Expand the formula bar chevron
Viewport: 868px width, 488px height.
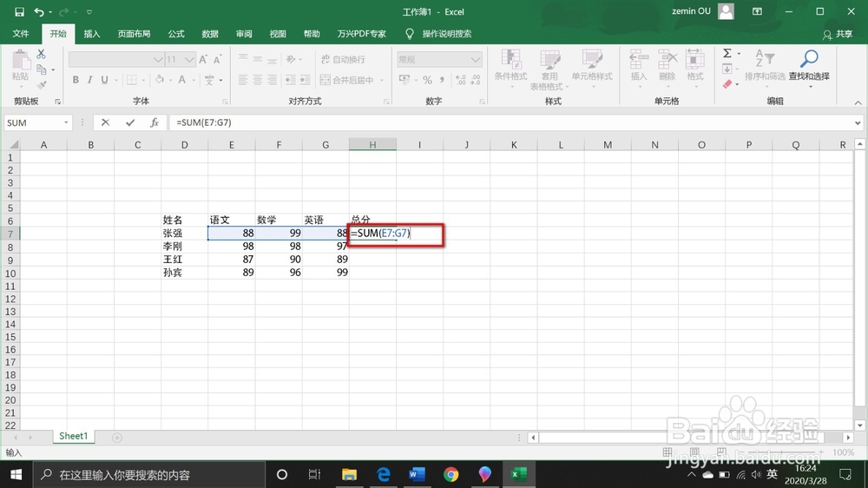coord(858,122)
